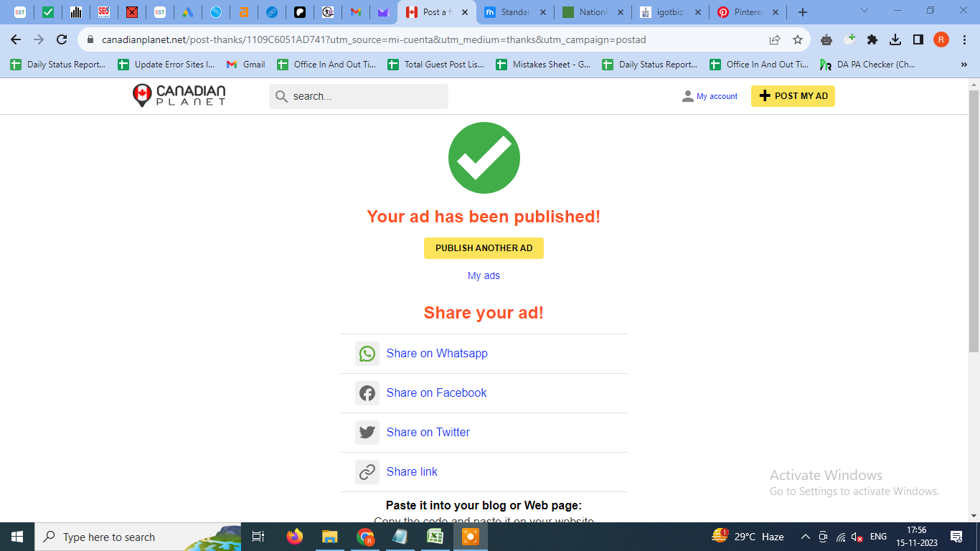Reload the page with refresh icon
Viewport: 980px width, 551px height.
point(62,39)
